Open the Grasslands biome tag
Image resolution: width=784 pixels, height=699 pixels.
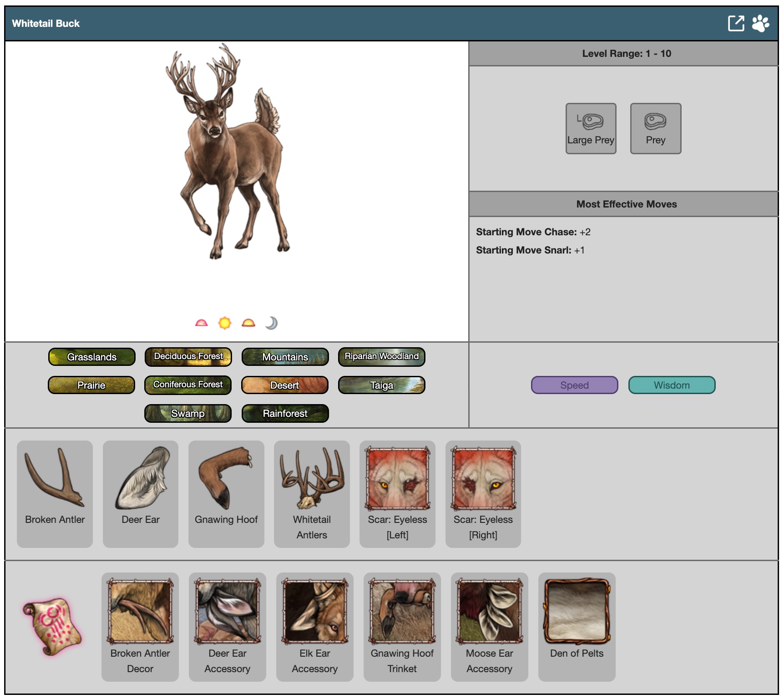92,357
